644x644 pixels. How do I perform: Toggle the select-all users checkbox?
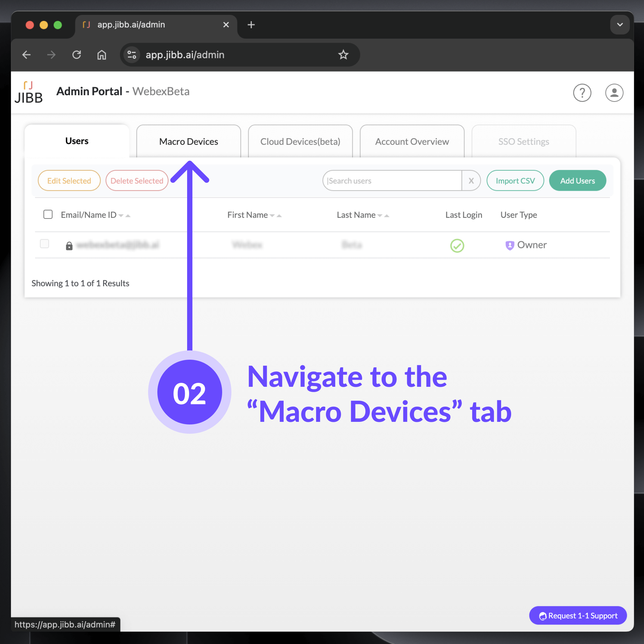pyautogui.click(x=48, y=214)
